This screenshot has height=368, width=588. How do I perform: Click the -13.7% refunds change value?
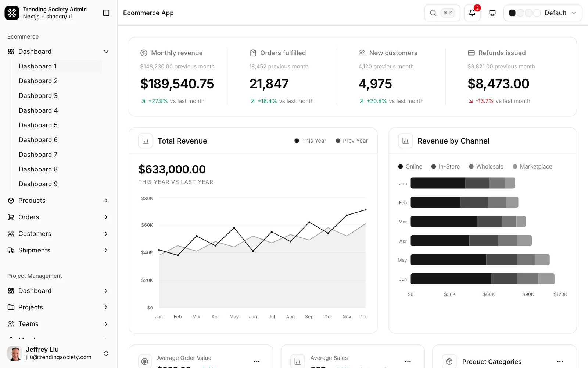pyautogui.click(x=485, y=101)
